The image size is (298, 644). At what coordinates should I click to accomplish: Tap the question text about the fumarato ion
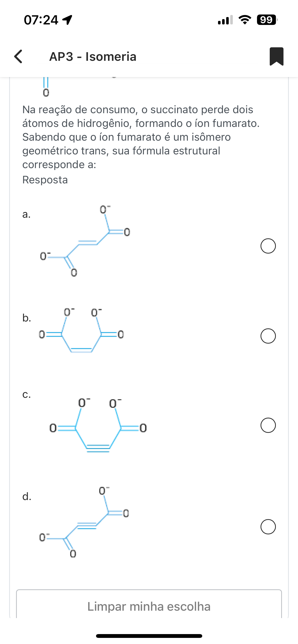[x=141, y=137]
